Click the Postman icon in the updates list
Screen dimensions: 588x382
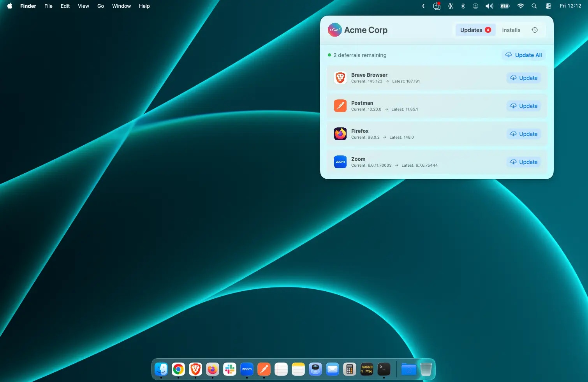click(x=340, y=106)
